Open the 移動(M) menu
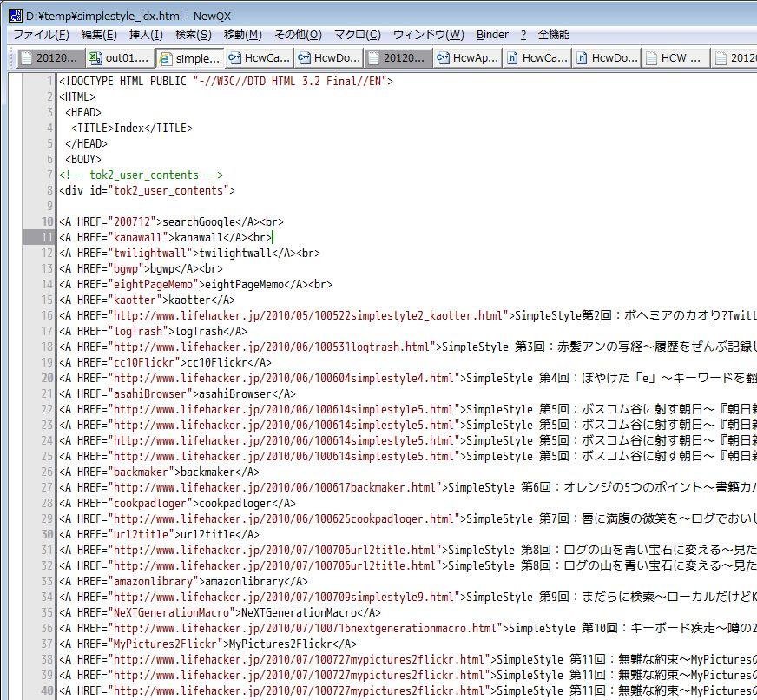757x700 pixels. click(242, 35)
